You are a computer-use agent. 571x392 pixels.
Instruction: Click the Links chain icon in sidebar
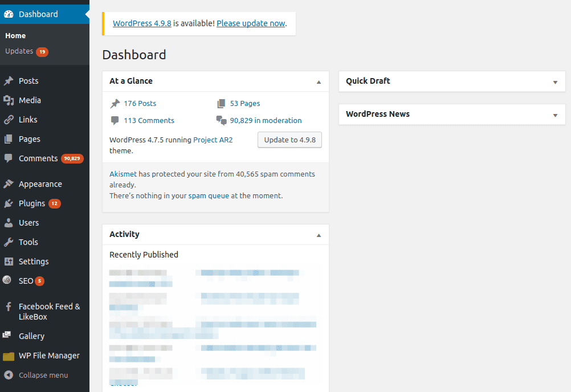pos(9,120)
